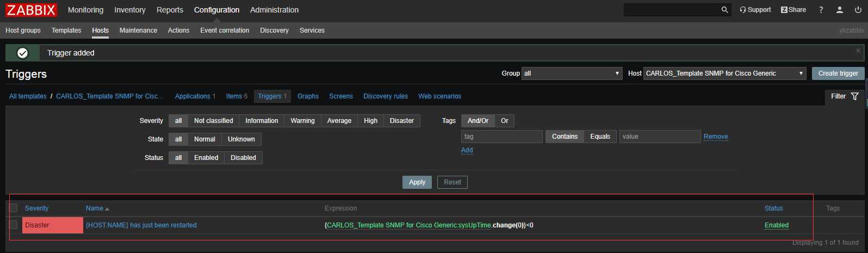Select the Equals tag operator

click(600, 137)
